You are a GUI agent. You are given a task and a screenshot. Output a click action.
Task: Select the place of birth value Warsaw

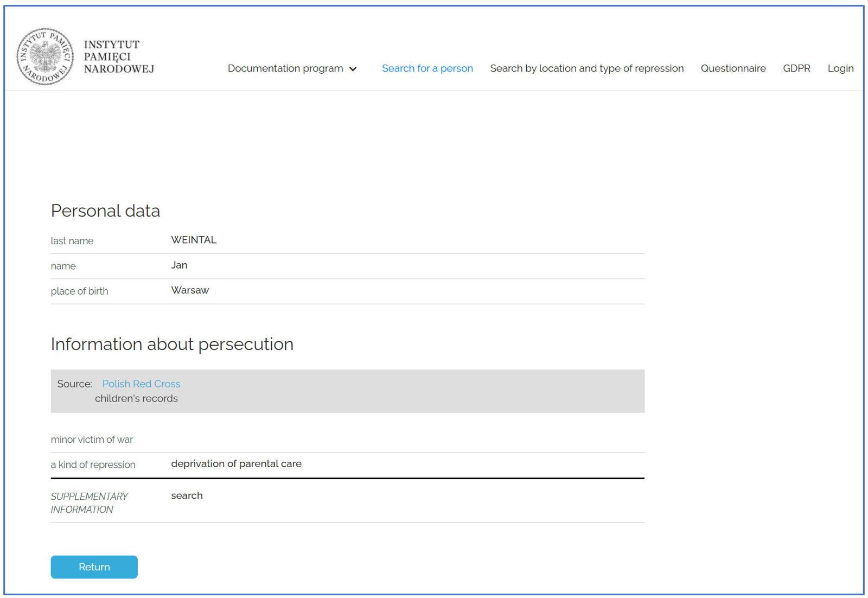190,290
